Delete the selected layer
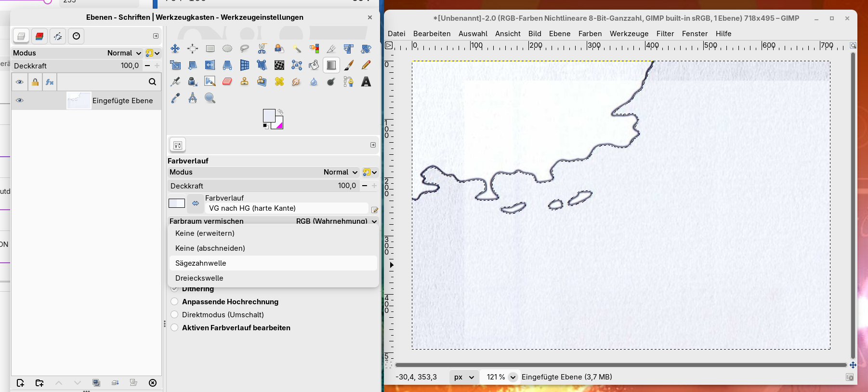Viewport: 868px width, 392px height. pos(153,383)
